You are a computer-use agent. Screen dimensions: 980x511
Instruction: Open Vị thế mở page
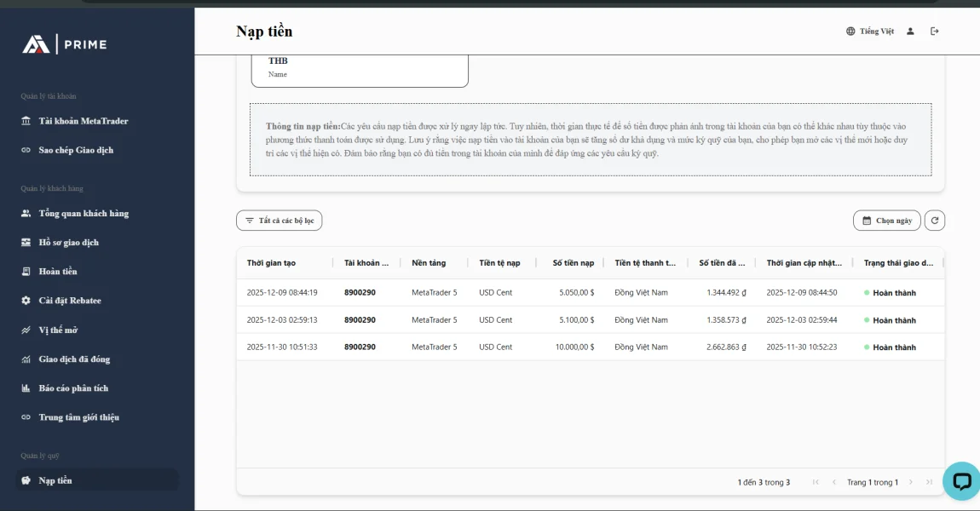point(58,330)
